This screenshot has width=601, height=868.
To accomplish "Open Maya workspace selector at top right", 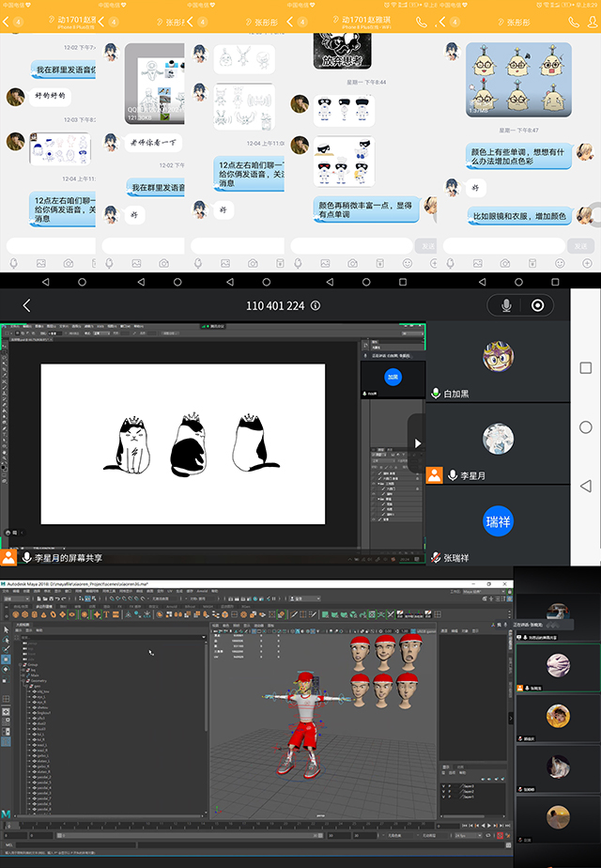I will pyautogui.click(x=488, y=591).
